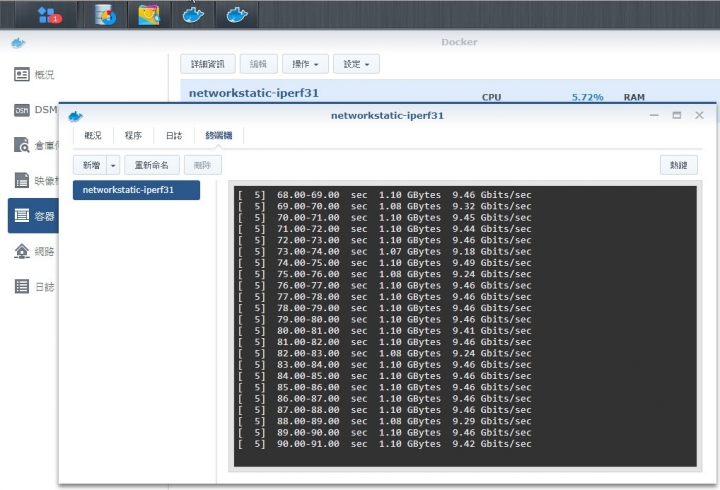Click the 69.00-70.00 9.32 Gbits/sec line
This screenshot has width=720, height=490.
point(385,207)
